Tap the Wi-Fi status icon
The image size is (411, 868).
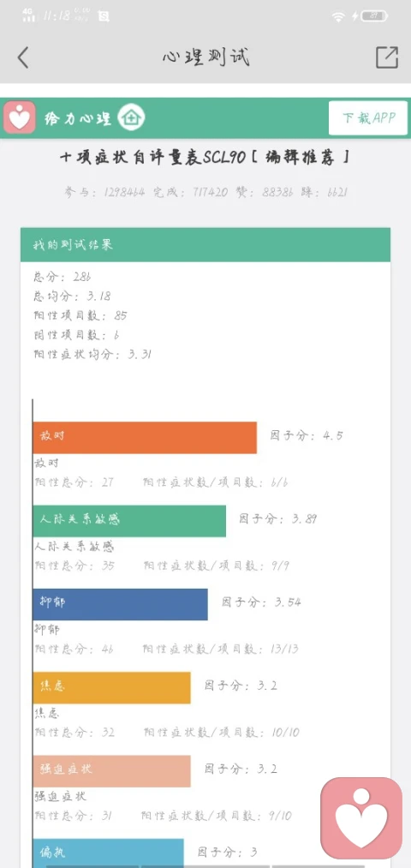pyautogui.click(x=338, y=16)
